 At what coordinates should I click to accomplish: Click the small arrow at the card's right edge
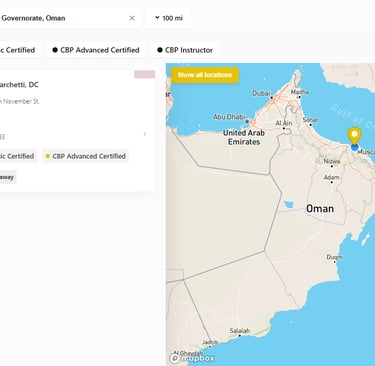tap(145, 134)
